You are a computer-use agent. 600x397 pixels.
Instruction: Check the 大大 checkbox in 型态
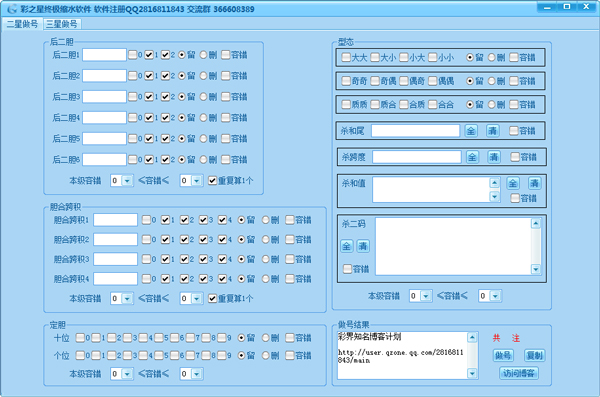(x=346, y=57)
